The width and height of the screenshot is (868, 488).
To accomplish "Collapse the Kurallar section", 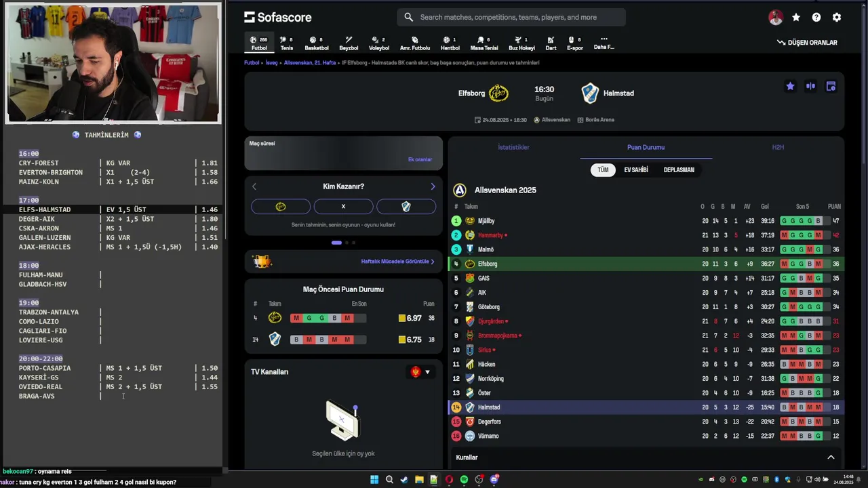I will [x=831, y=457].
